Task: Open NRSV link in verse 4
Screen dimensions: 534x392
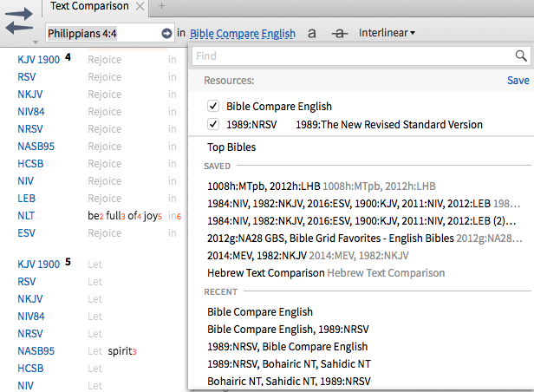Action: [x=30, y=129]
